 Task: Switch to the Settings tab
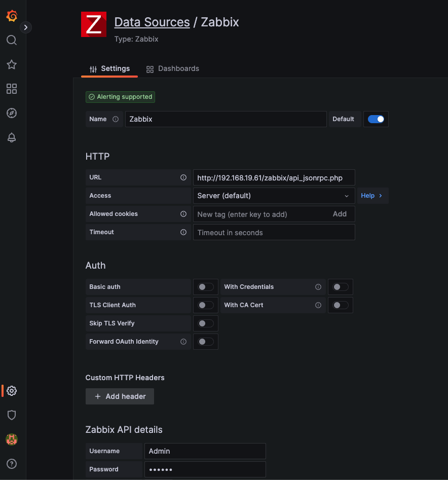(x=109, y=68)
